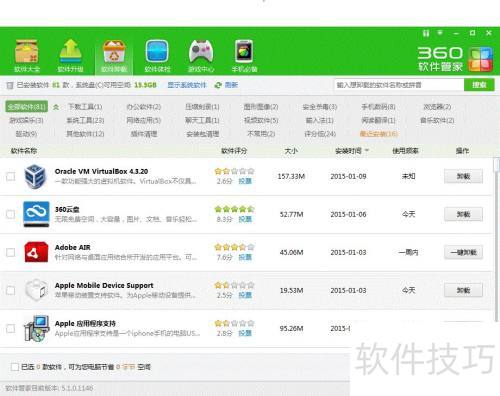Toggle the bottom 已选 select-all checkbox
Image resolution: width=500 pixels, height=396 pixels.
pyautogui.click(x=14, y=367)
